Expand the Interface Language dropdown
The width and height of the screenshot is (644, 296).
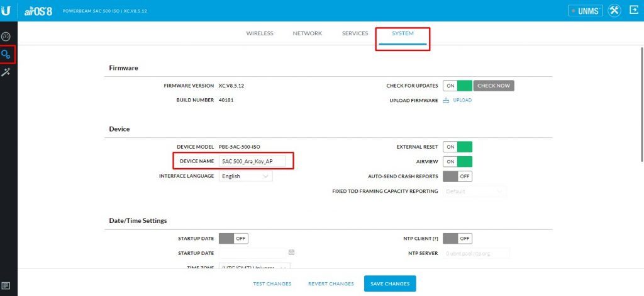tap(245, 176)
